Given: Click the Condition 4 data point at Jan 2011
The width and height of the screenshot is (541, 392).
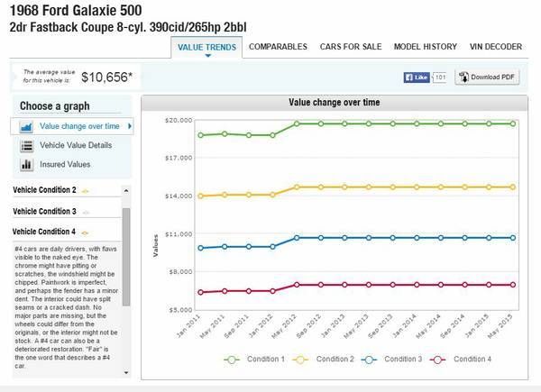Looking at the screenshot, I should click(x=200, y=292).
